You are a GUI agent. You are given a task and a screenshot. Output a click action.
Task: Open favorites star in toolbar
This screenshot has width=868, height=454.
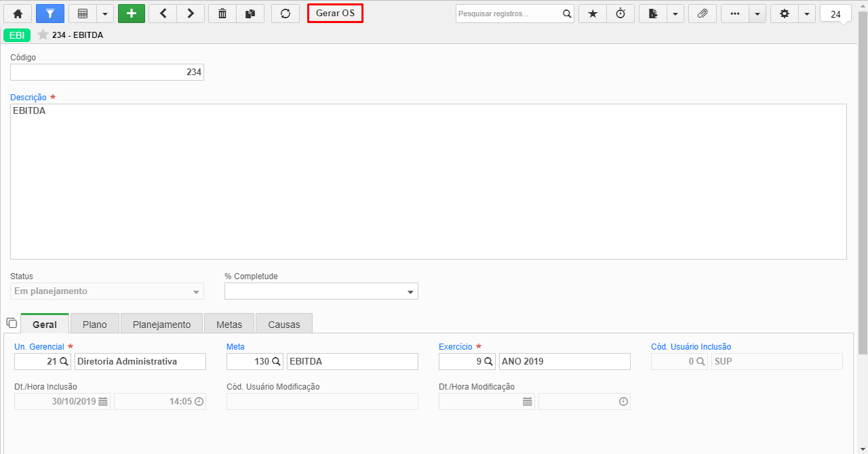593,14
